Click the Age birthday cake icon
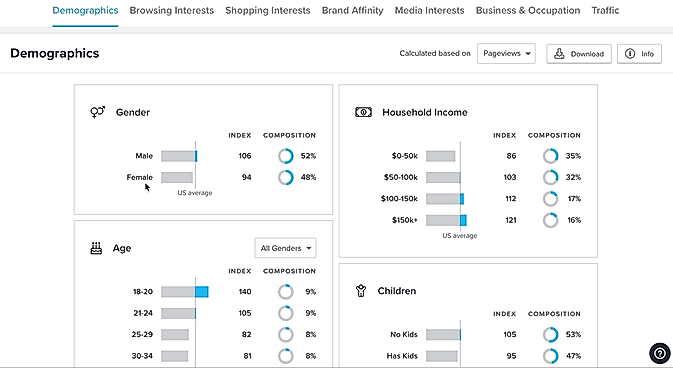This screenshot has height=368, width=673. pyautogui.click(x=96, y=248)
